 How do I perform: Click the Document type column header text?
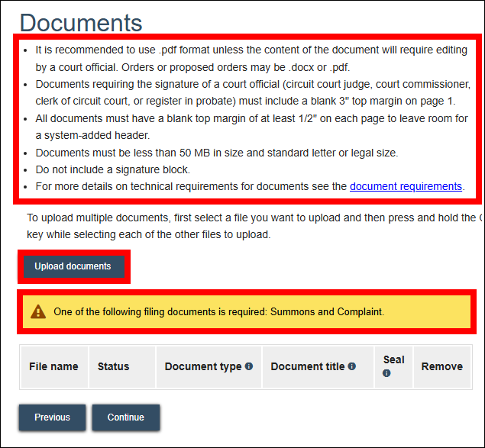(x=202, y=366)
